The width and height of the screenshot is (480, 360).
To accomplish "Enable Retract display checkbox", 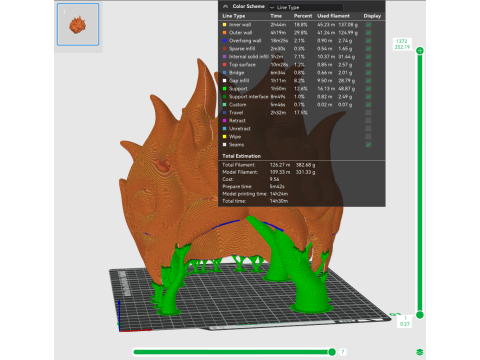I will pos(368,121).
